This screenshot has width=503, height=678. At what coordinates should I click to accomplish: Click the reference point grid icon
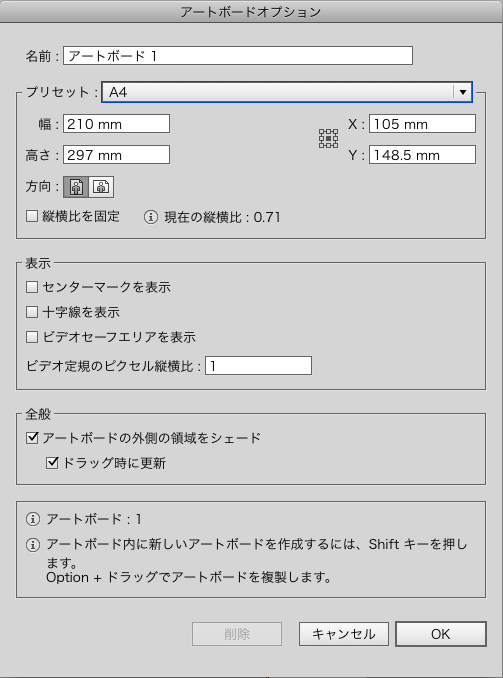tap(328, 139)
